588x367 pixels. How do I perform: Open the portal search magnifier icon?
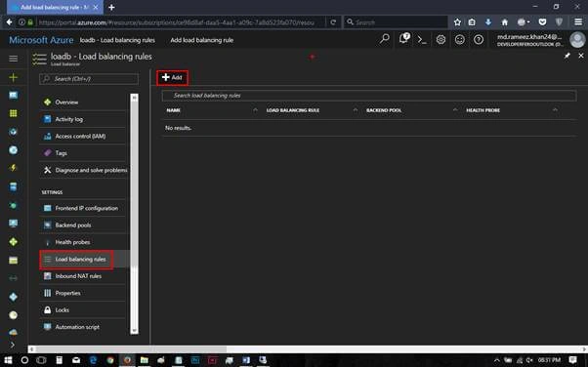click(x=385, y=39)
